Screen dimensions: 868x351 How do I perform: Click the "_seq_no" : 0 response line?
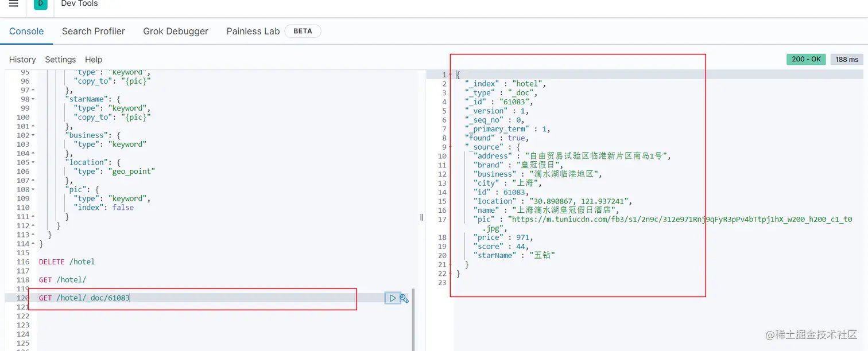pyautogui.click(x=494, y=120)
